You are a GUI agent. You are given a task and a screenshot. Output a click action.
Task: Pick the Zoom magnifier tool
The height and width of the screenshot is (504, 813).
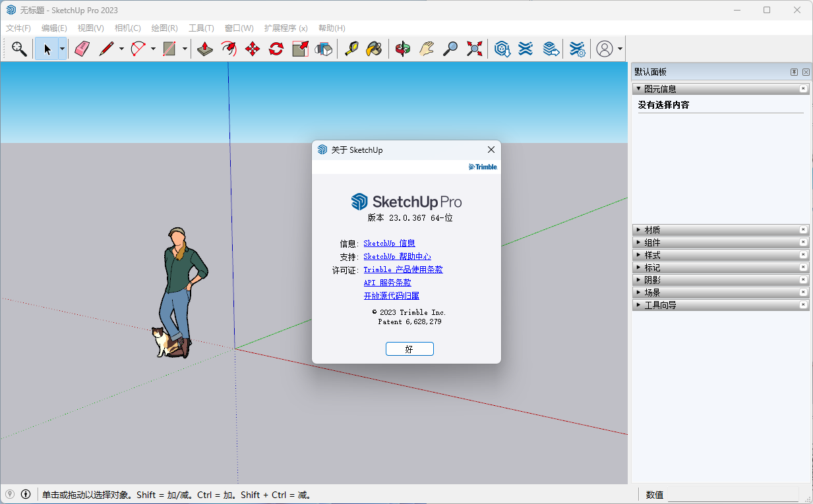[450, 49]
